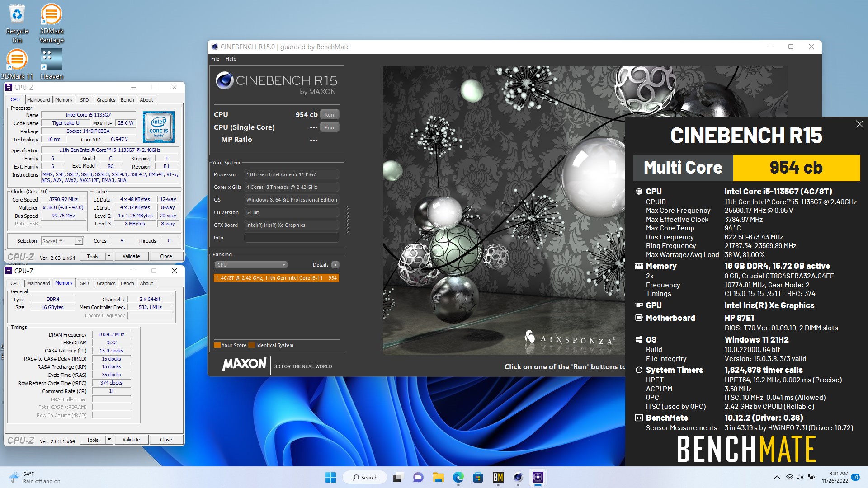Switch to Memory tab in top CPU-Z
Image resolution: width=868 pixels, height=488 pixels.
[x=64, y=100]
